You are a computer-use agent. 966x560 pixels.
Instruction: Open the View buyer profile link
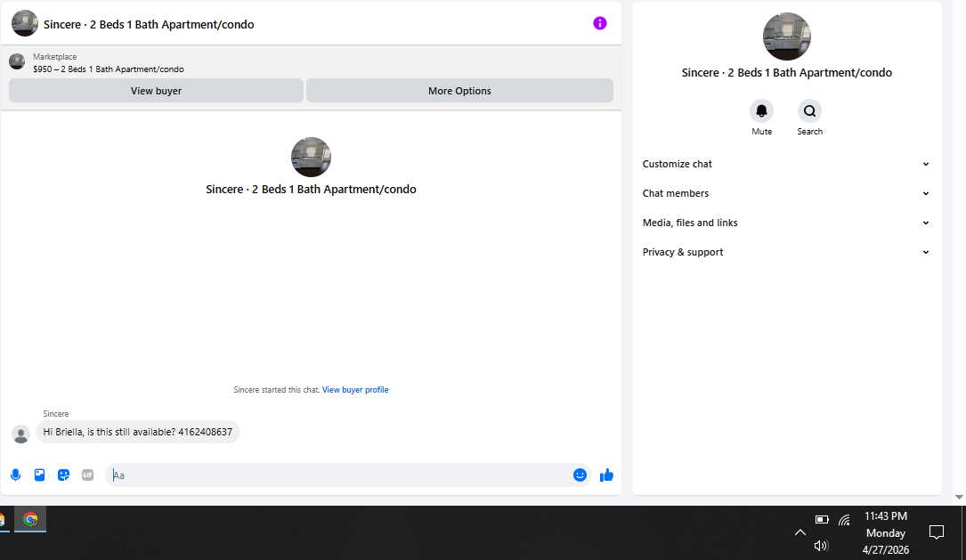355,390
